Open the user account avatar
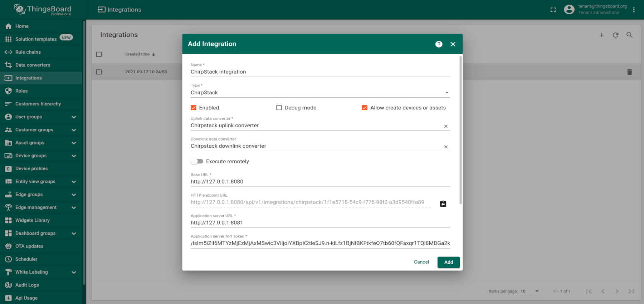The height and width of the screenshot is (304, 644). point(569,9)
